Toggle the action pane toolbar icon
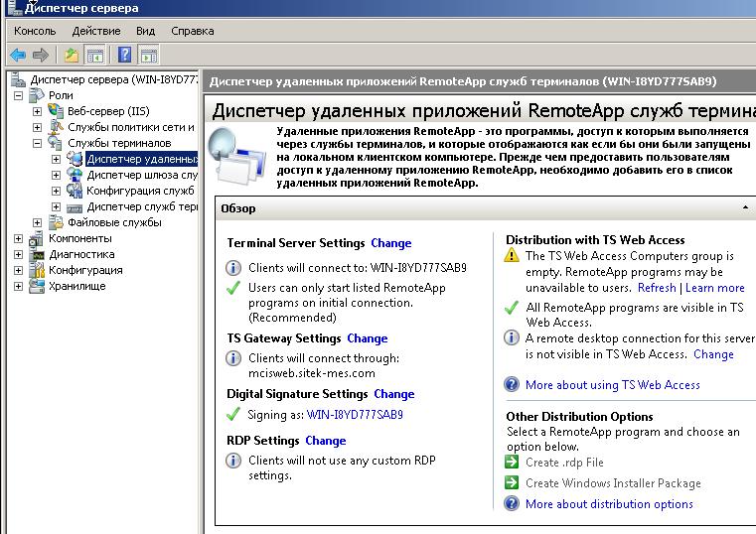Viewport: 756px width, 534px height. [x=148, y=55]
